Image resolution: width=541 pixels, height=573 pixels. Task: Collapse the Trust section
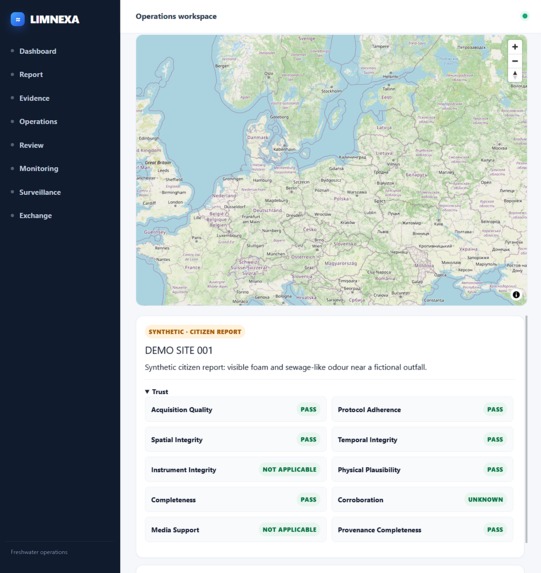click(x=156, y=392)
